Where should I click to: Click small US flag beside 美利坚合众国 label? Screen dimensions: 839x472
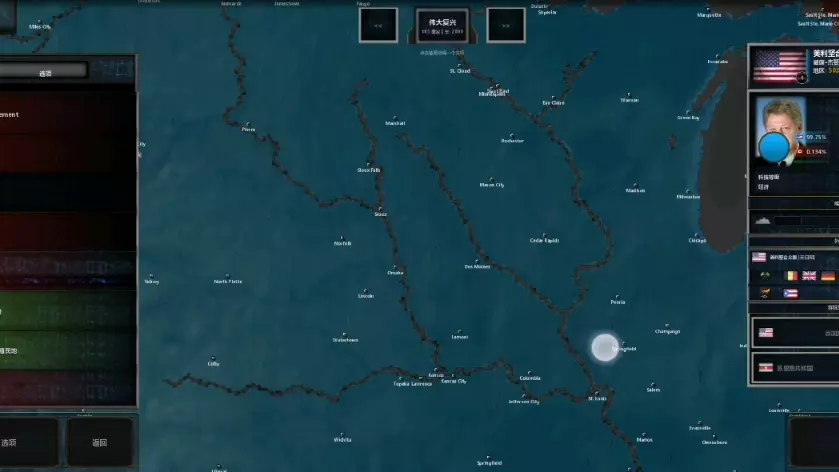(759, 257)
